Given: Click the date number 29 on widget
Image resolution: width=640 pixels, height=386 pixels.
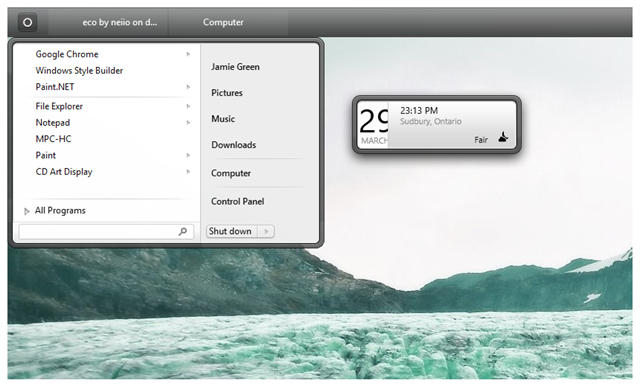Looking at the screenshot, I should coord(374,121).
